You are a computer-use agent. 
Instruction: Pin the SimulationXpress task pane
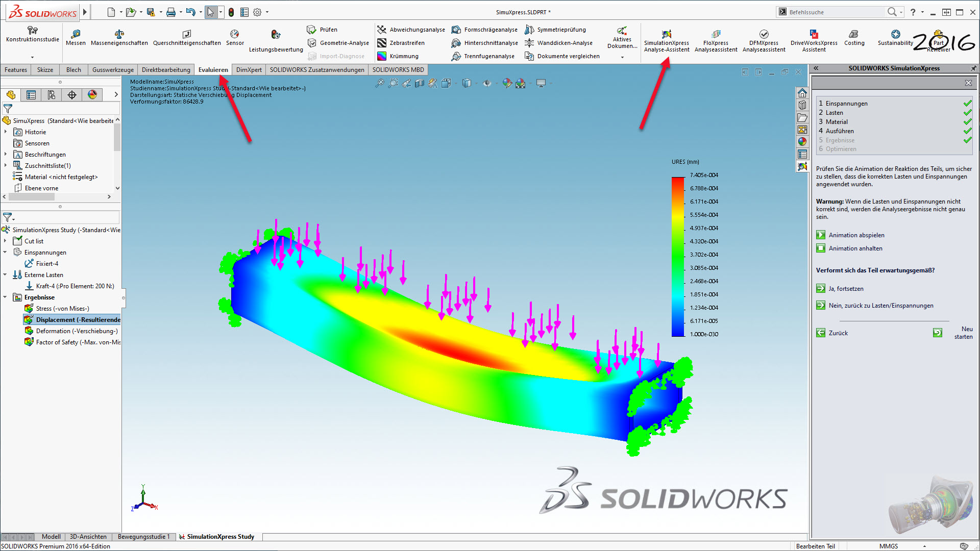(973, 68)
